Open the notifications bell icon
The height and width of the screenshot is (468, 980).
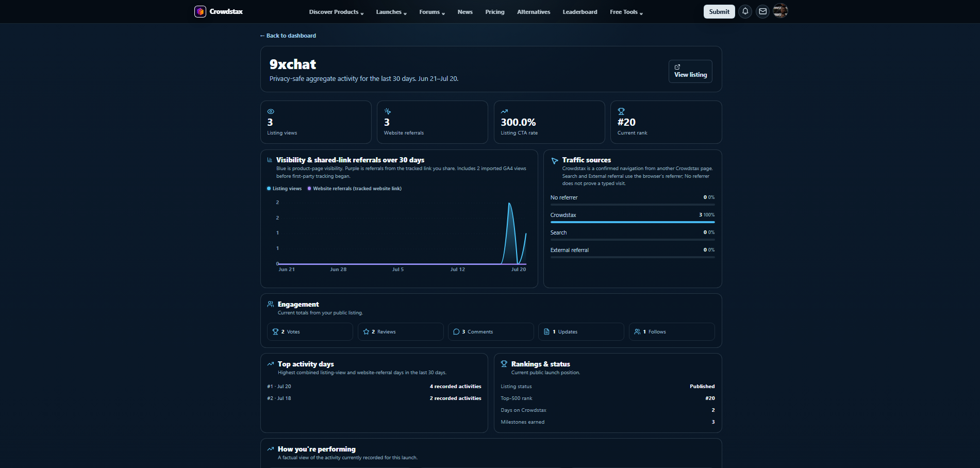tap(745, 11)
